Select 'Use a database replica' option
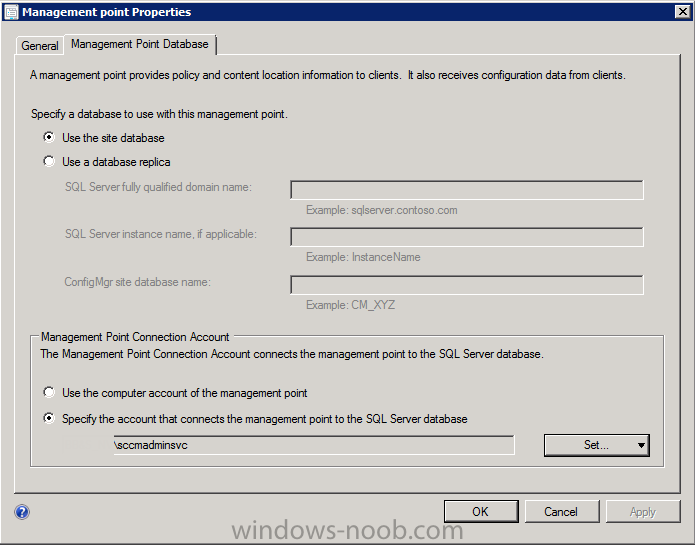This screenshot has height=545, width=695. 49,161
